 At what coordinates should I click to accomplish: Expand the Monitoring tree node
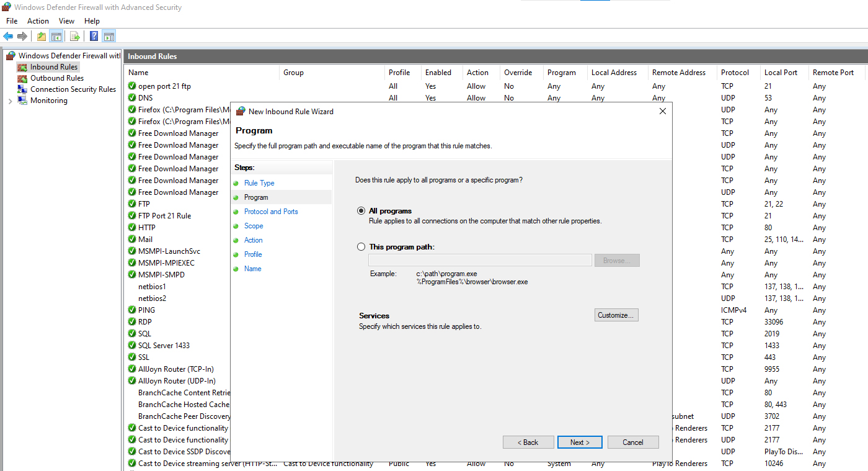coord(10,101)
